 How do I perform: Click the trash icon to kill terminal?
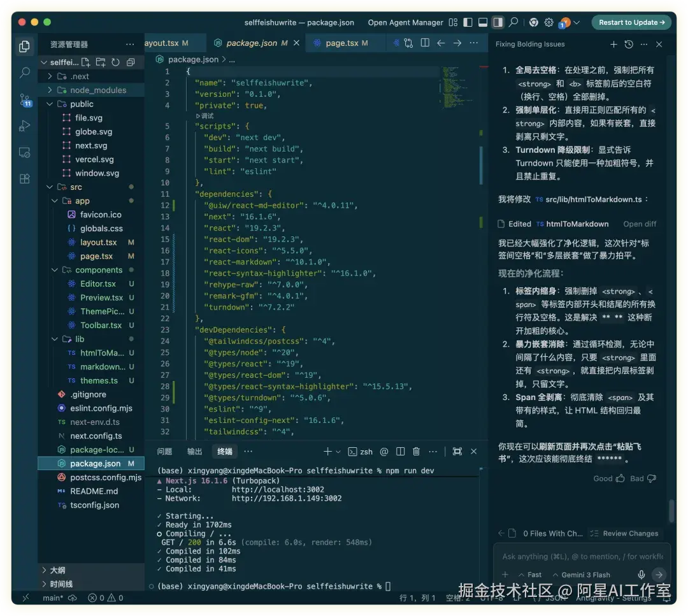pos(416,451)
